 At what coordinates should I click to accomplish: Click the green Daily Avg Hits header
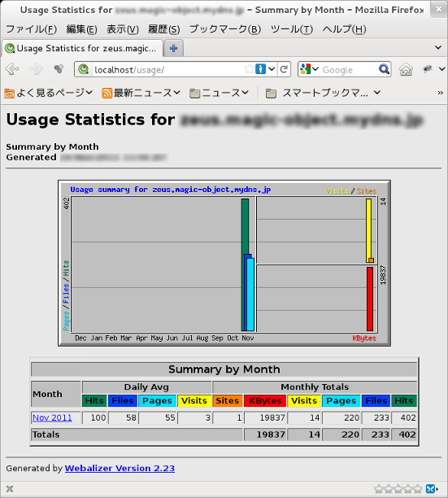click(x=94, y=400)
